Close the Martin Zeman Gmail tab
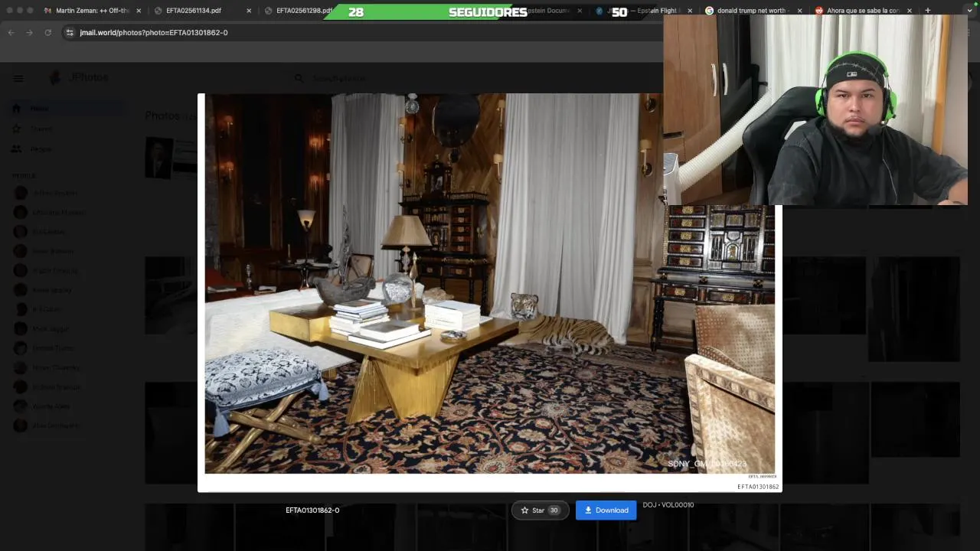Screen dimensions: 980x551 (x=139, y=11)
